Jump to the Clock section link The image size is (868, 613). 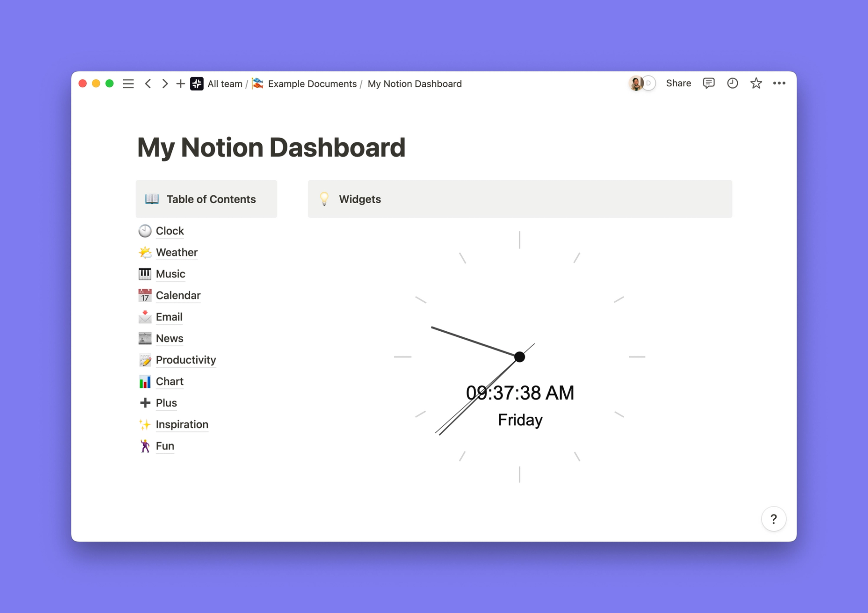click(170, 231)
